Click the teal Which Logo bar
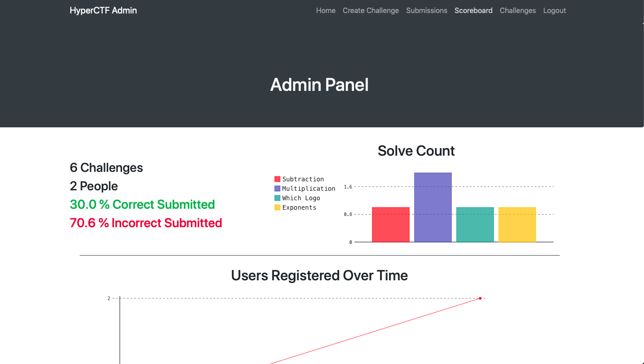Screen dimensions: 644x364 tap(475, 225)
